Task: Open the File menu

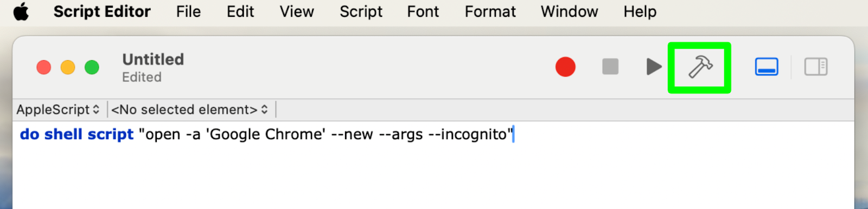Action: point(188,11)
